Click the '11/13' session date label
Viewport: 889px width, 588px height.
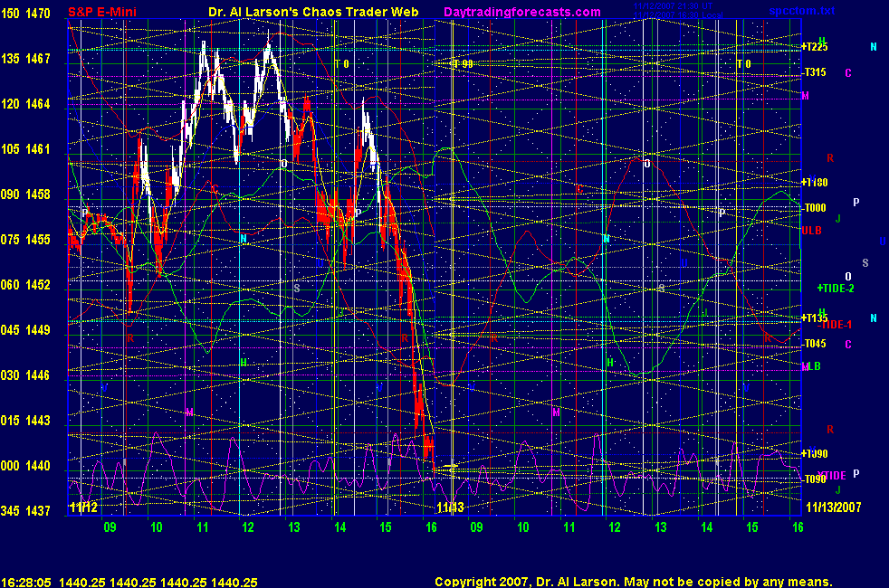point(451,507)
